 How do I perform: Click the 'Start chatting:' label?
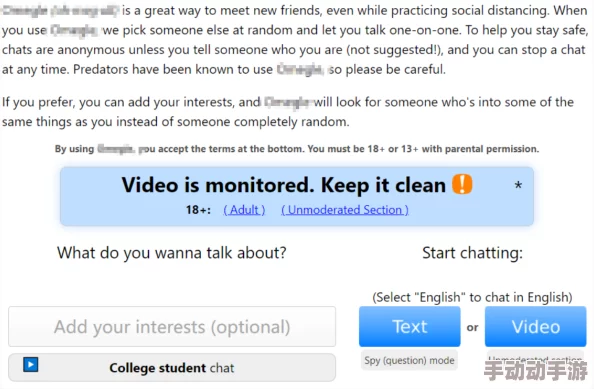(472, 253)
